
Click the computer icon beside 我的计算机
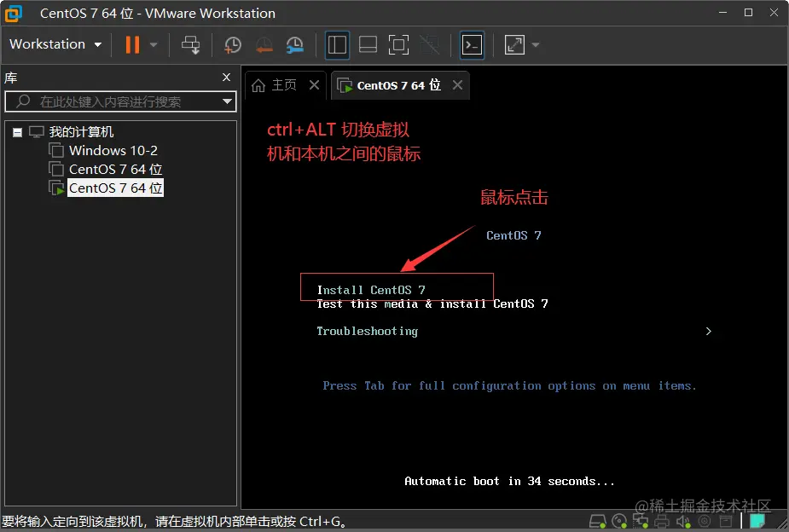point(37,132)
